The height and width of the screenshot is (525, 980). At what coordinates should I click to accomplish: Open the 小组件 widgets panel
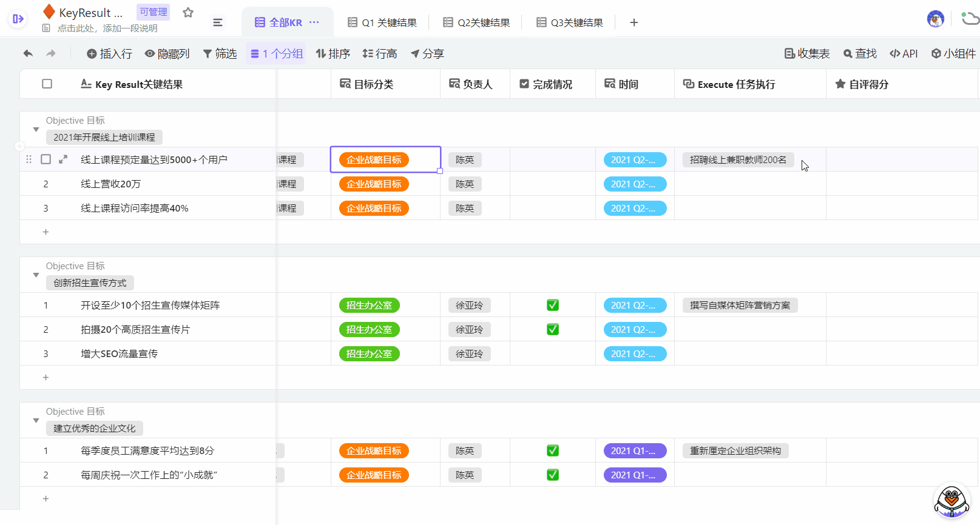(953, 53)
